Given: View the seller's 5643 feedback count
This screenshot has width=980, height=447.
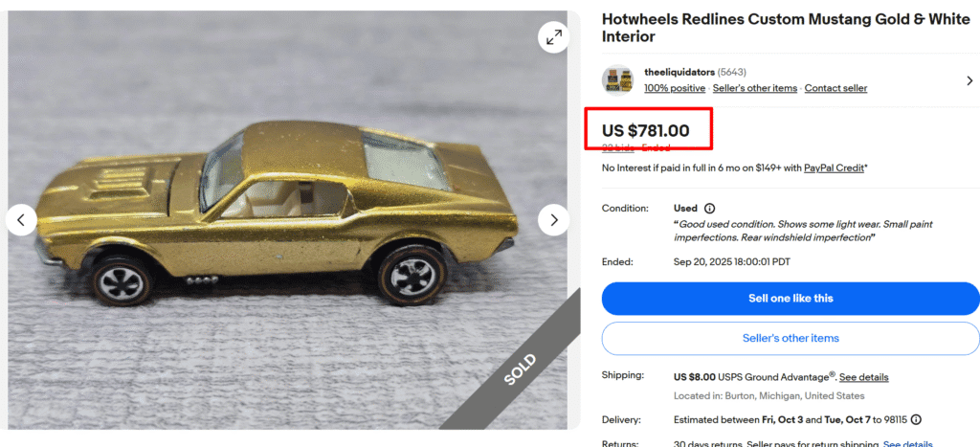Looking at the screenshot, I should 732,72.
